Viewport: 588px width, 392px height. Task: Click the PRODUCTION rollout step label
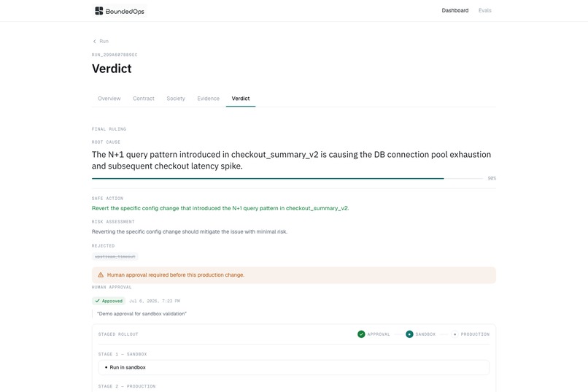coord(475,334)
